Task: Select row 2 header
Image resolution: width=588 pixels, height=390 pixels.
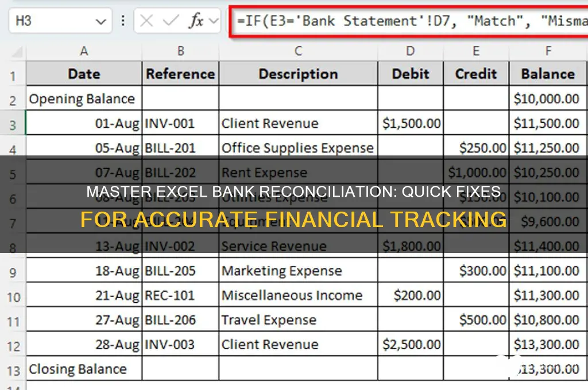Action: click(x=13, y=99)
